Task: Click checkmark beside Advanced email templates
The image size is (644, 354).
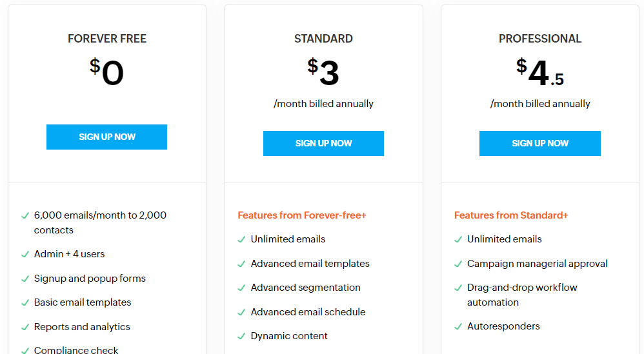Action: point(241,264)
